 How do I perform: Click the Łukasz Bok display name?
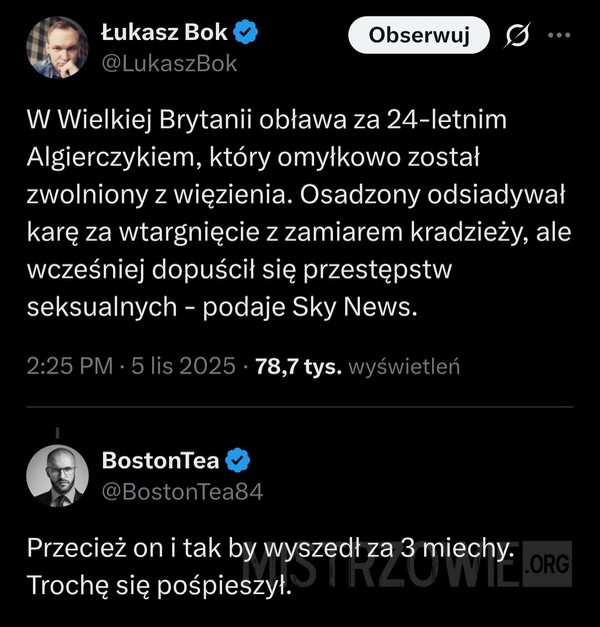[164, 34]
